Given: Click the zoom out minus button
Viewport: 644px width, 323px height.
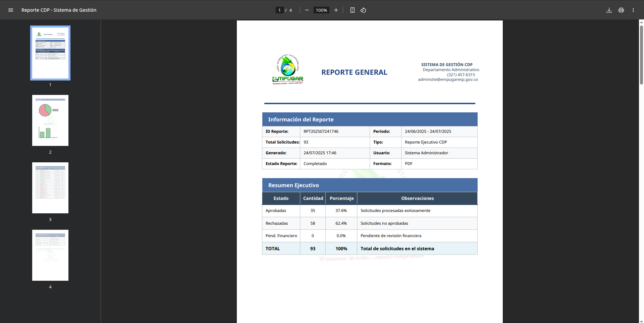Looking at the screenshot, I should [307, 10].
